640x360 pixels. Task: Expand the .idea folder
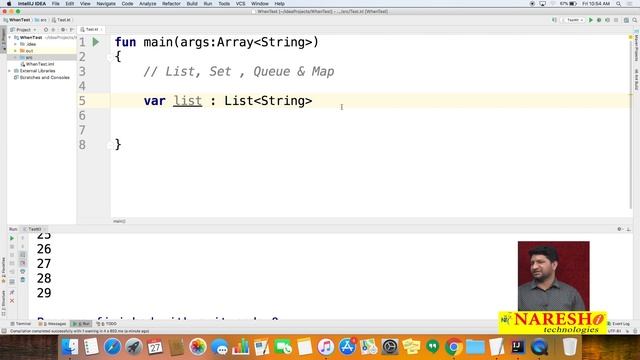coord(16,44)
